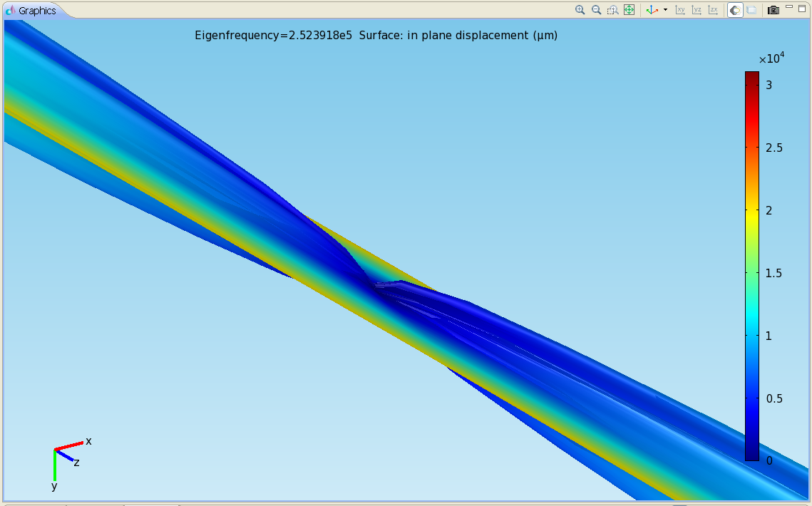This screenshot has height=506, width=812.
Task: Click the Zoom In magnifier icon
Action: pos(580,10)
